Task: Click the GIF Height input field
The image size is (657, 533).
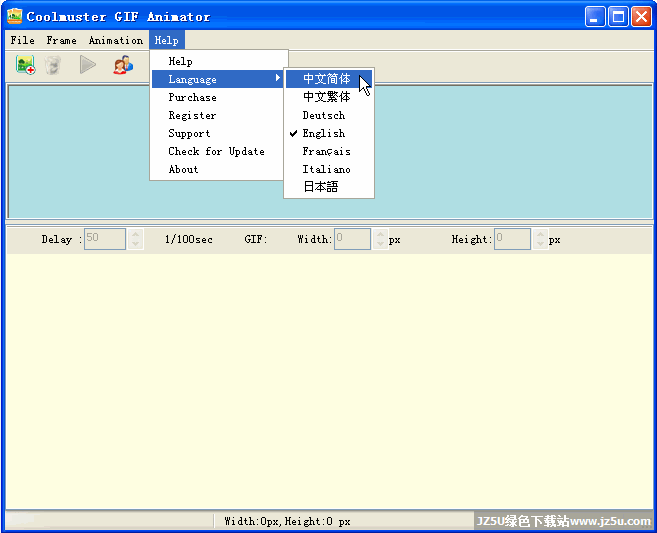Action: 512,239
